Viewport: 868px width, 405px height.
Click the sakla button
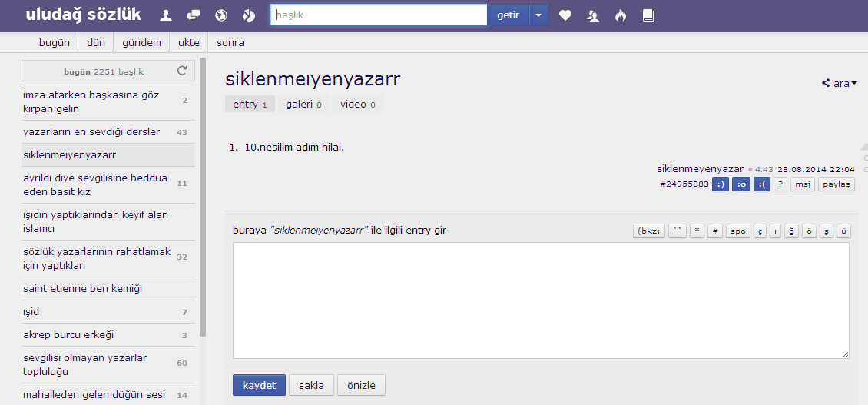311,385
